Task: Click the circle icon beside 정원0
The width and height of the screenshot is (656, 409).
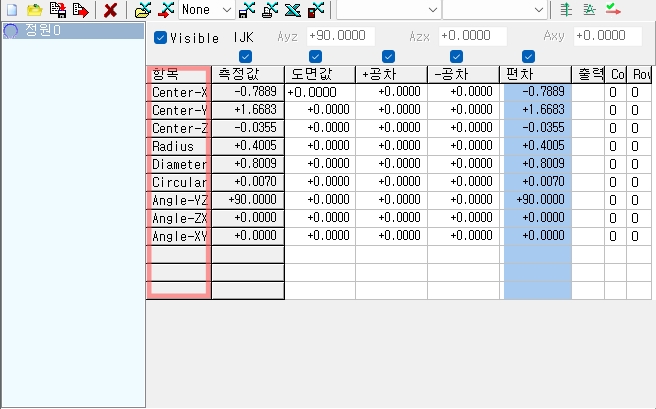Action: 11,31
